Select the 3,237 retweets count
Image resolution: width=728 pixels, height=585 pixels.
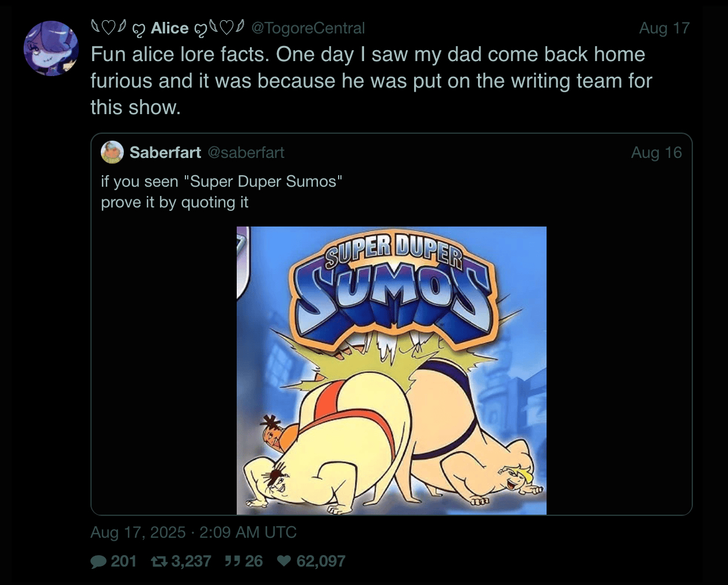click(x=191, y=561)
